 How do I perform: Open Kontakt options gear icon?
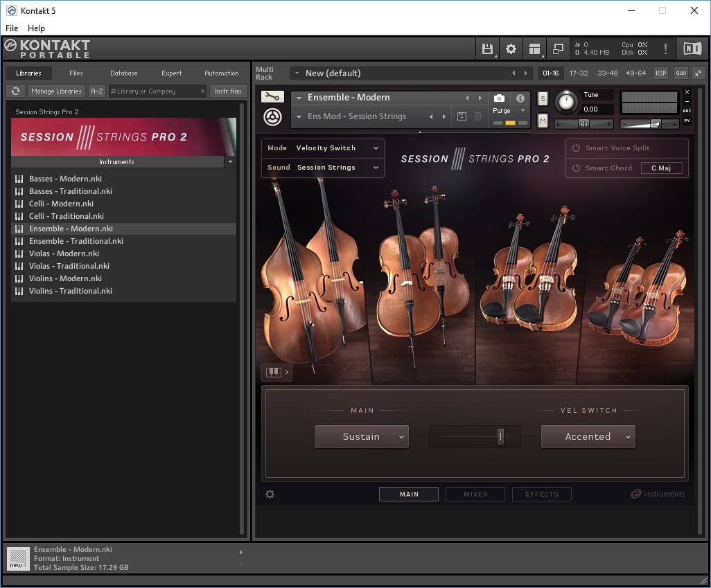click(x=511, y=48)
